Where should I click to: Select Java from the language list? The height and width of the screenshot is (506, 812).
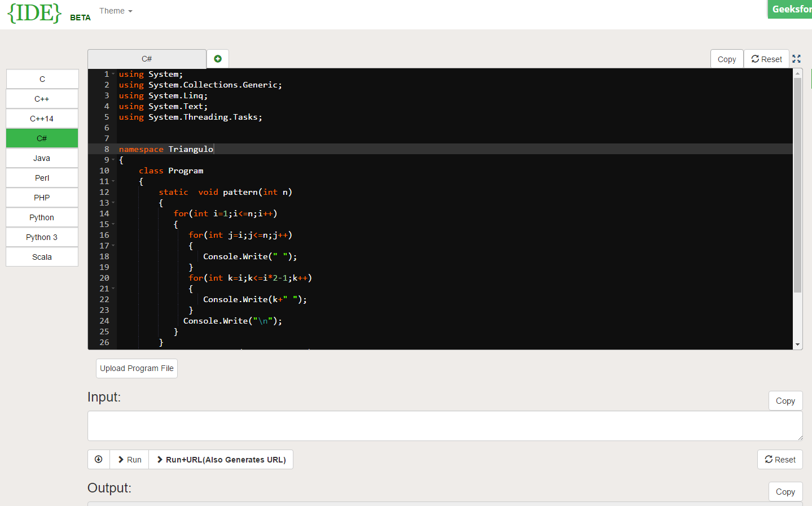[x=42, y=158]
